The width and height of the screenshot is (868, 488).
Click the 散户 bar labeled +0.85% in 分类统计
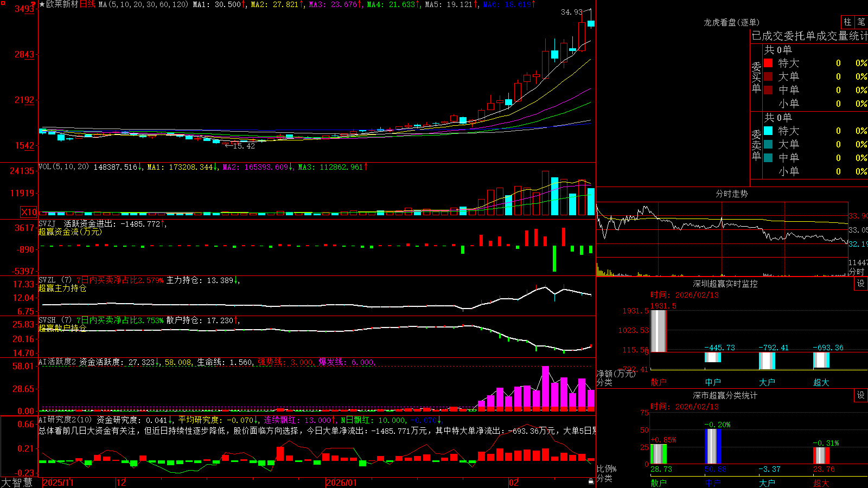(x=658, y=454)
